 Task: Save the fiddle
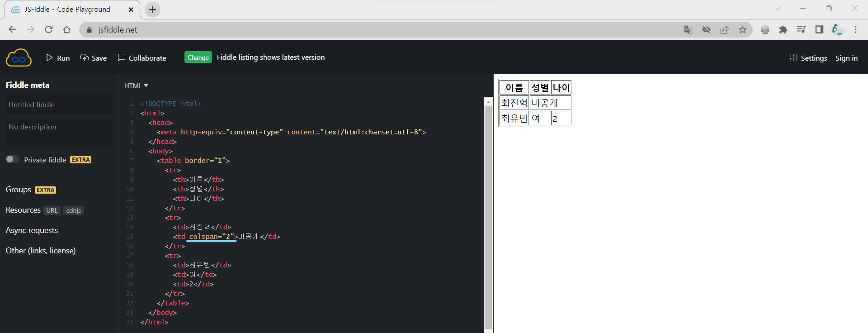[94, 58]
